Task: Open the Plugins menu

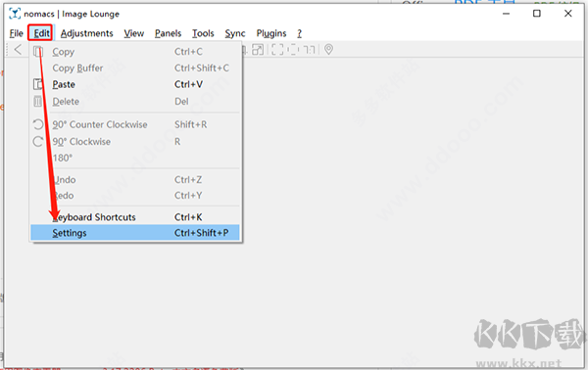Action: coord(271,33)
